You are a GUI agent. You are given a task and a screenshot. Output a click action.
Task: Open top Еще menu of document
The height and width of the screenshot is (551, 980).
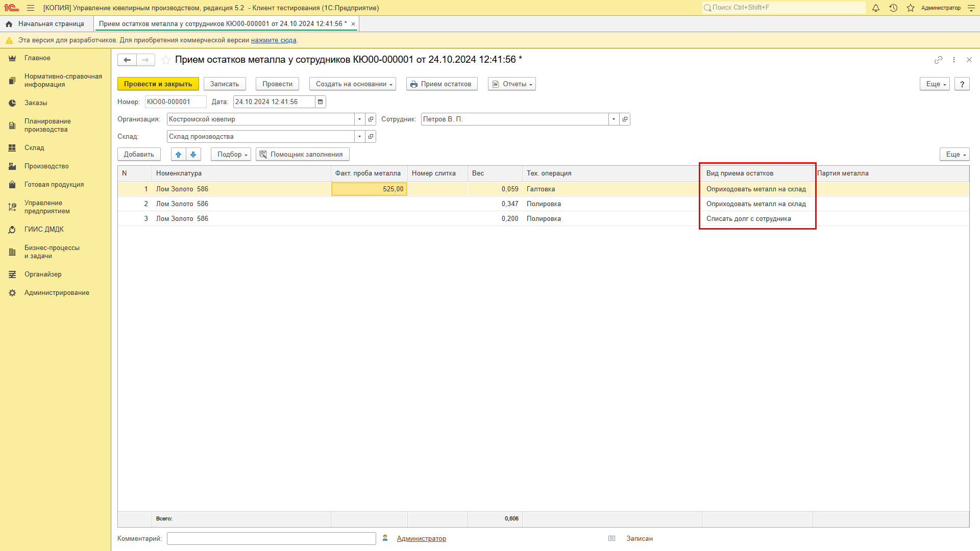(x=935, y=84)
